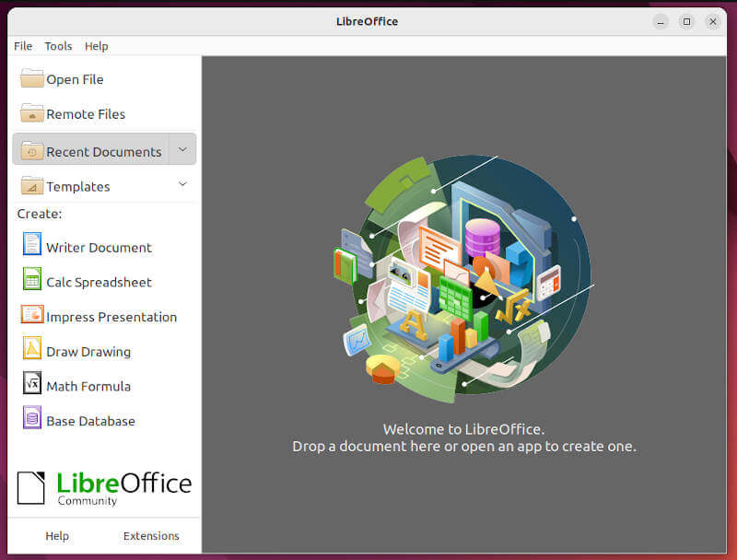The image size is (737, 560).
Task: Select the Recent Documents label
Action: point(104,152)
